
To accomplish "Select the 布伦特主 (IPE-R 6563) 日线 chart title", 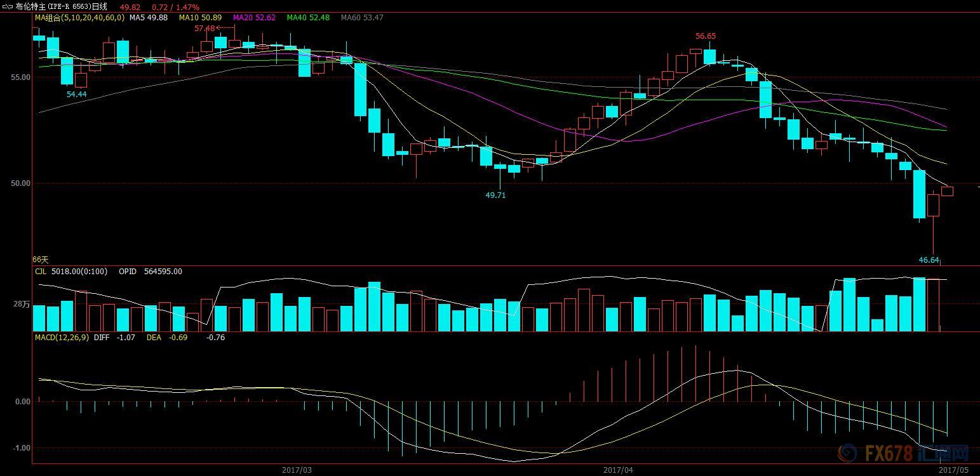I will pyautogui.click(x=62, y=6).
